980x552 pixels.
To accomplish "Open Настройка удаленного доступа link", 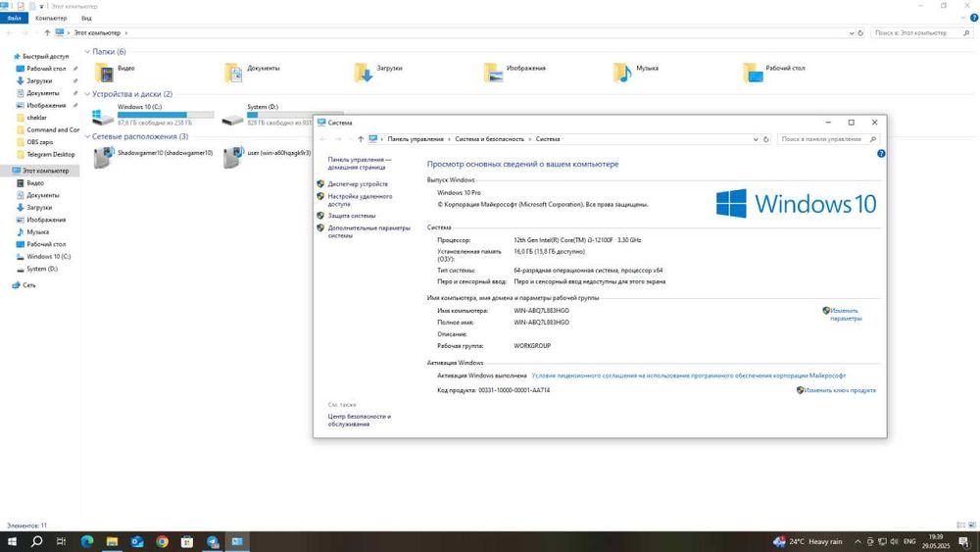I will [x=360, y=200].
